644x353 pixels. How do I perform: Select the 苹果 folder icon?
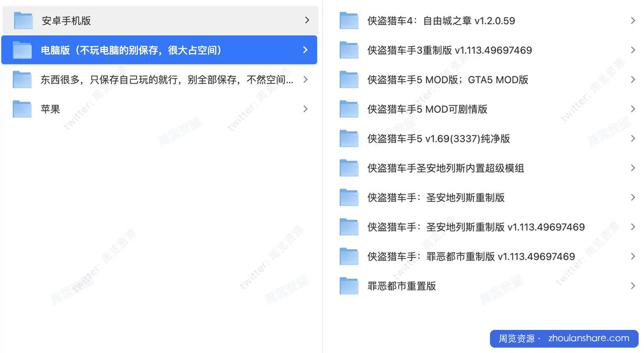click(22, 109)
